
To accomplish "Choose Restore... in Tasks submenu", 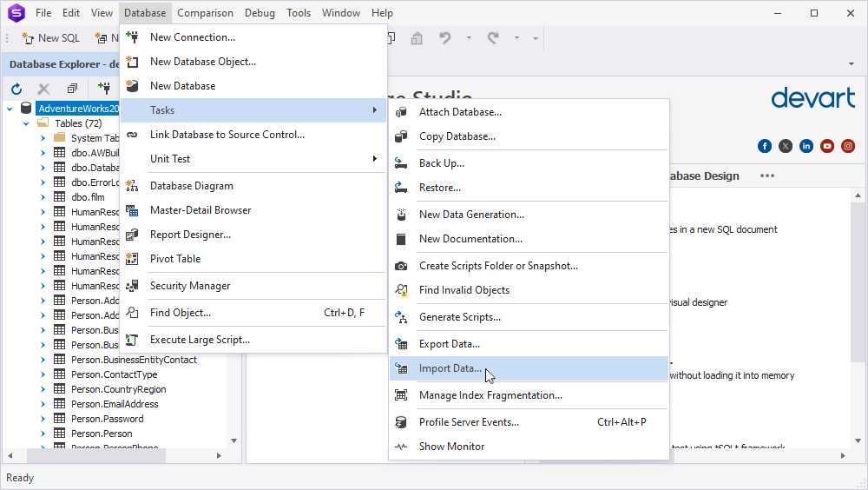I will [529, 188].
